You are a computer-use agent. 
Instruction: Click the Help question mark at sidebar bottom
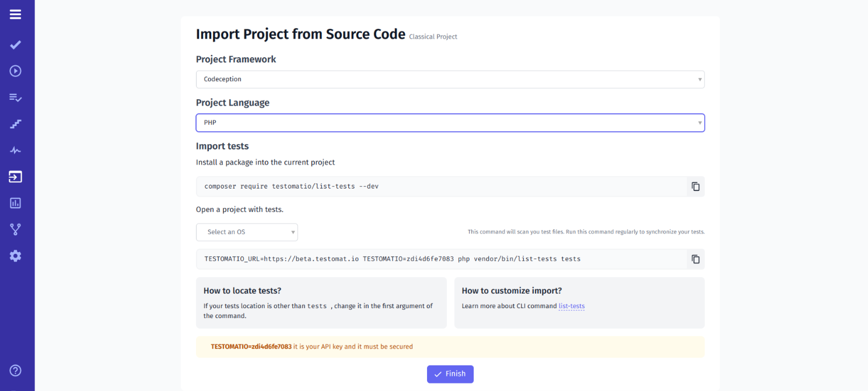pyautogui.click(x=15, y=370)
